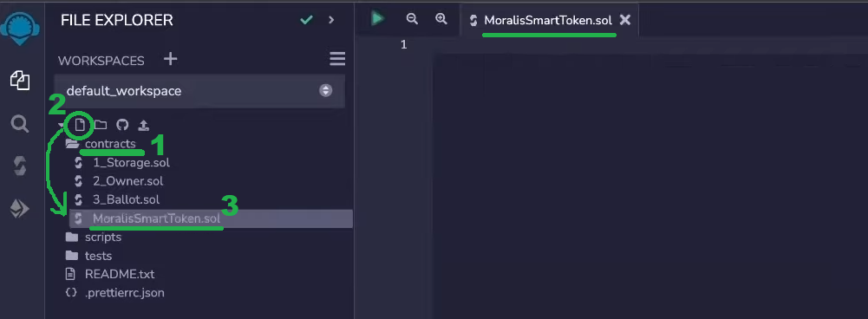This screenshot has height=319, width=868.
Task: Select MoralisSmartToken.sol in file tree
Action: coord(211,218)
